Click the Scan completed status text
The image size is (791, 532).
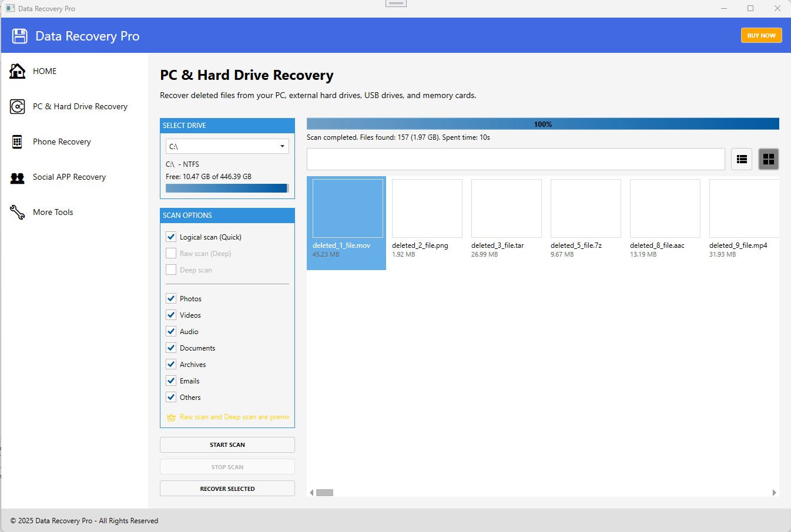398,137
